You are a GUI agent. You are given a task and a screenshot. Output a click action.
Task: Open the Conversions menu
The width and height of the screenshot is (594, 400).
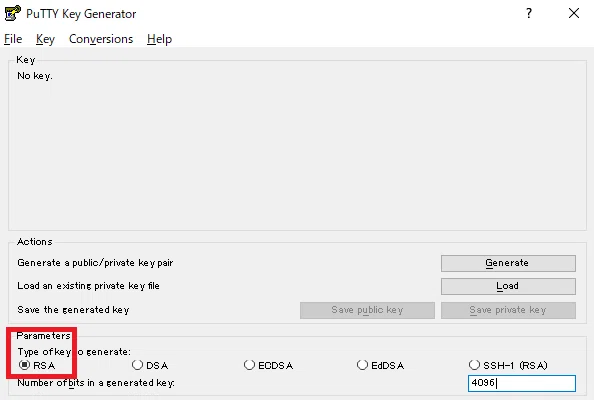pos(101,39)
